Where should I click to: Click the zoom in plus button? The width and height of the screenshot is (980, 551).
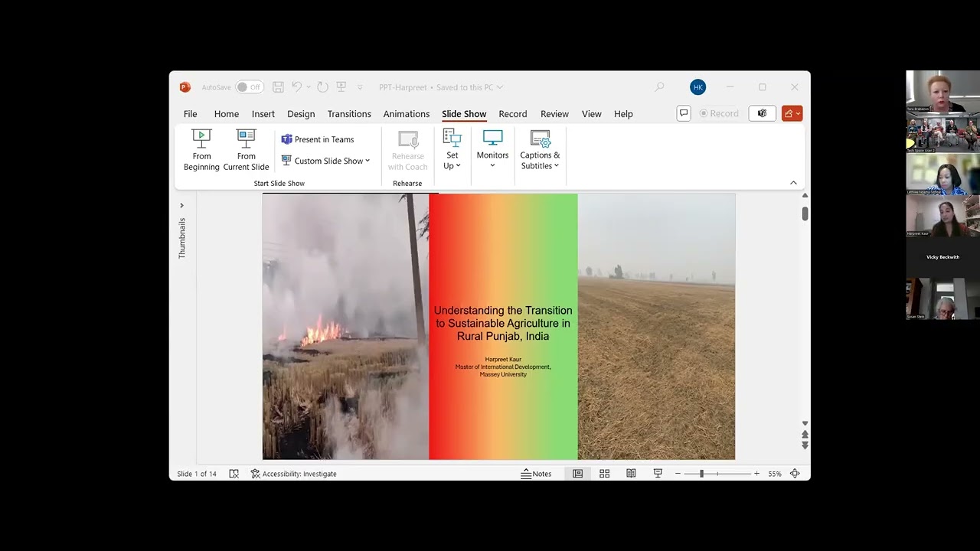[756, 474]
